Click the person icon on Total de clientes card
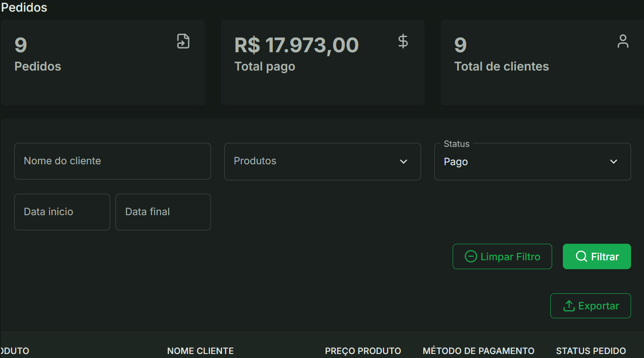 [x=623, y=41]
